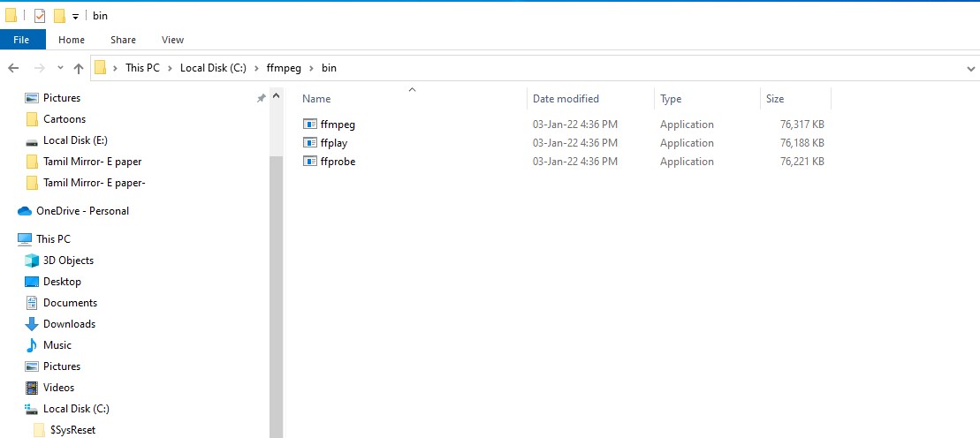Click the Downloads arrow icon
The height and width of the screenshot is (438, 980).
31,324
